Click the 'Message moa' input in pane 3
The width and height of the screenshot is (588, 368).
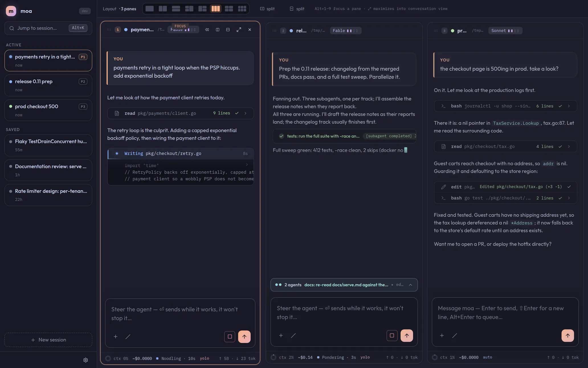(505, 312)
